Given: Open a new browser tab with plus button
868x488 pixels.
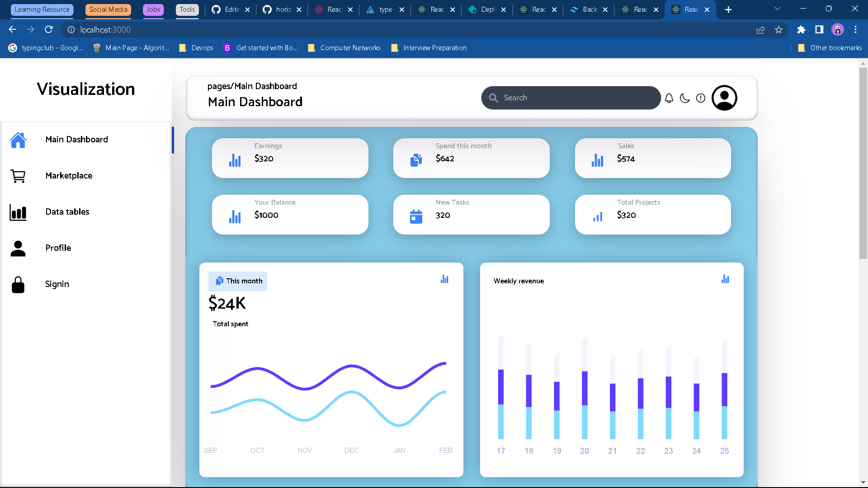Looking at the screenshot, I should (x=728, y=9).
